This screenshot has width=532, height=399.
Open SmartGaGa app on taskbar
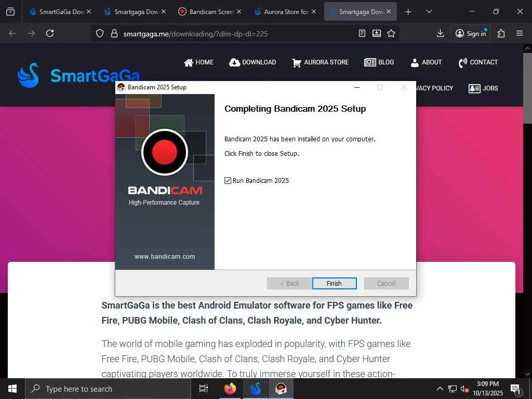pos(255,389)
